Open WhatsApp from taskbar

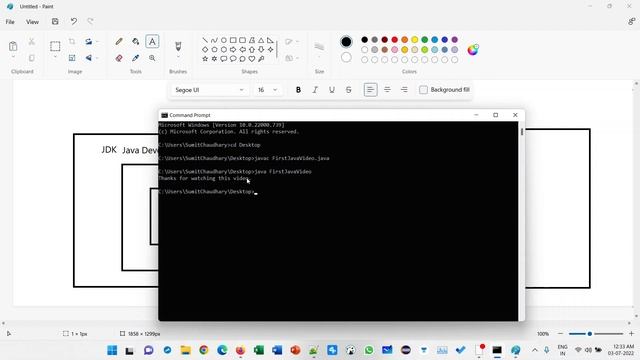[369, 350]
